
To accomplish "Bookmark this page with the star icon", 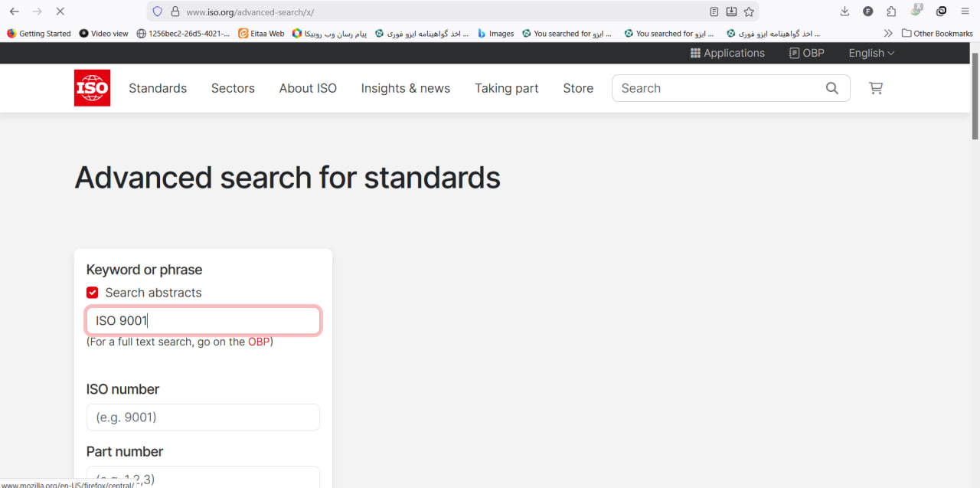I will [749, 11].
